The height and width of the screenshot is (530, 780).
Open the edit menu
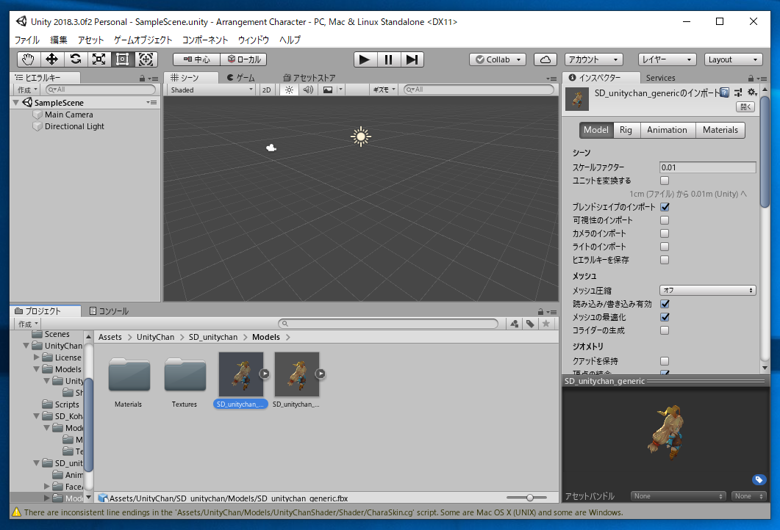click(x=59, y=40)
